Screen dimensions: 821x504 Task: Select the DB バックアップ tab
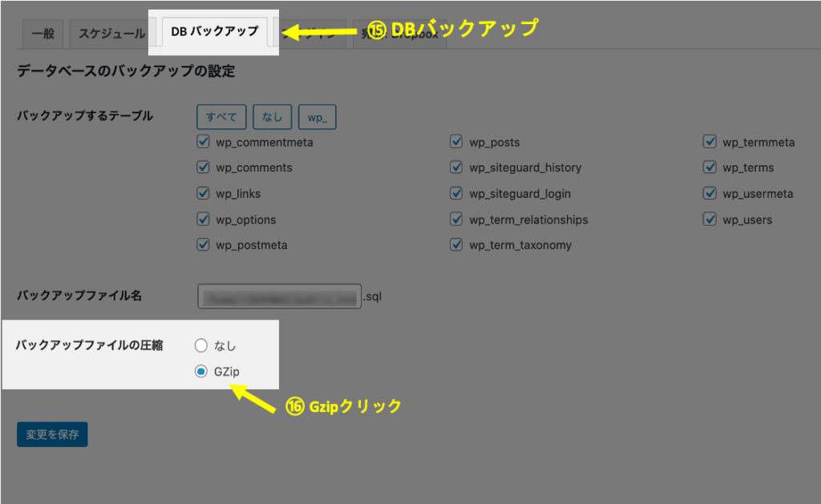coord(215,32)
